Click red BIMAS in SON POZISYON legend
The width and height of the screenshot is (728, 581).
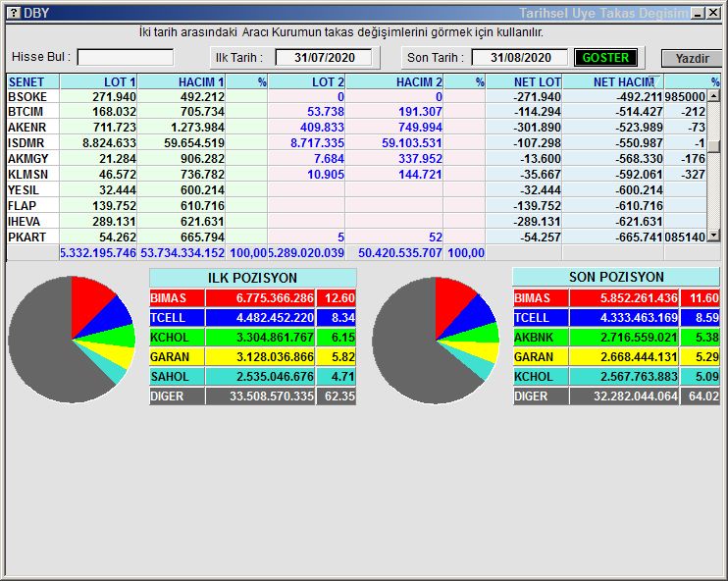(x=541, y=297)
